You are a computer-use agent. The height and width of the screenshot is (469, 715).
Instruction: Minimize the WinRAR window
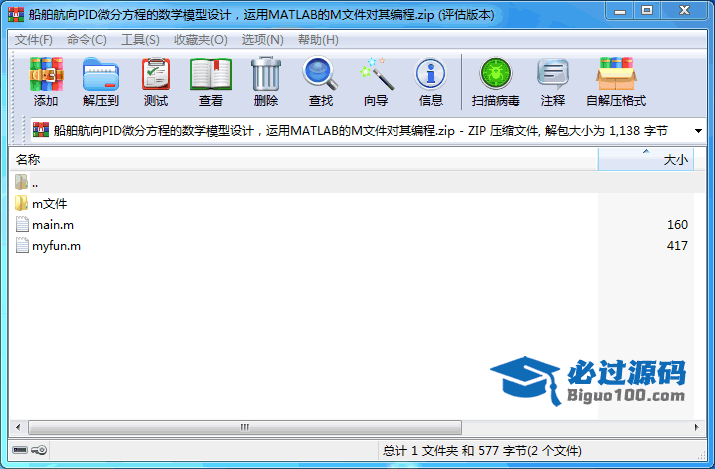620,11
